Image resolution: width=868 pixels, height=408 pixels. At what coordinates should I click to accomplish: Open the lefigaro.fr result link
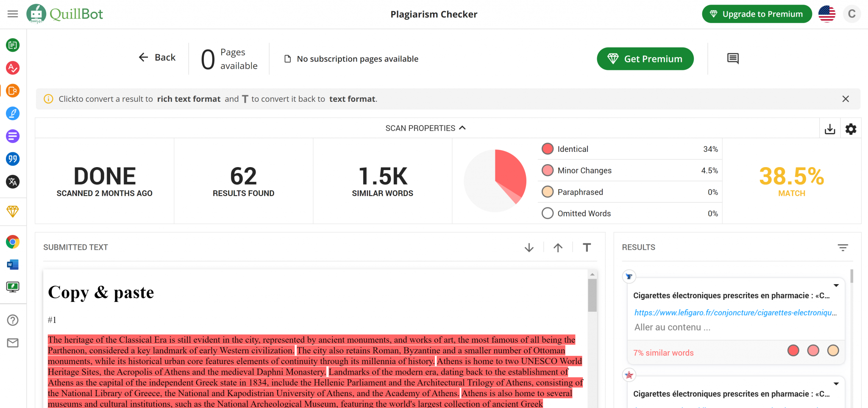pos(735,313)
